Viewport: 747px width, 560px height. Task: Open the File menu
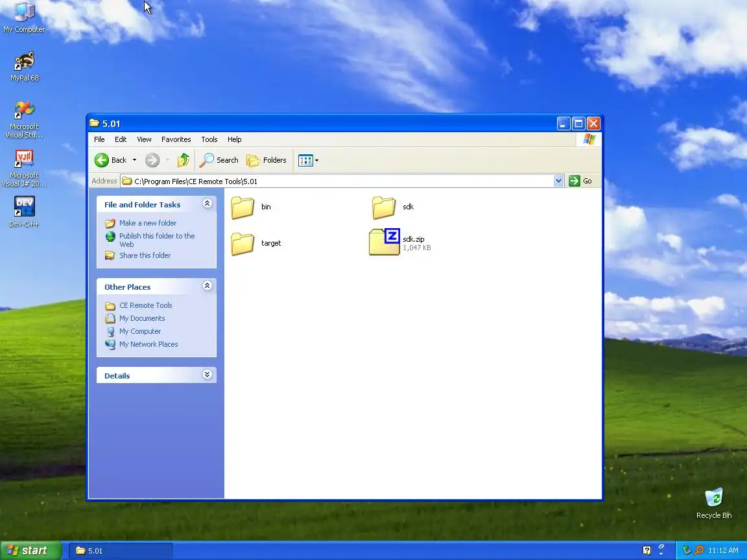click(99, 139)
